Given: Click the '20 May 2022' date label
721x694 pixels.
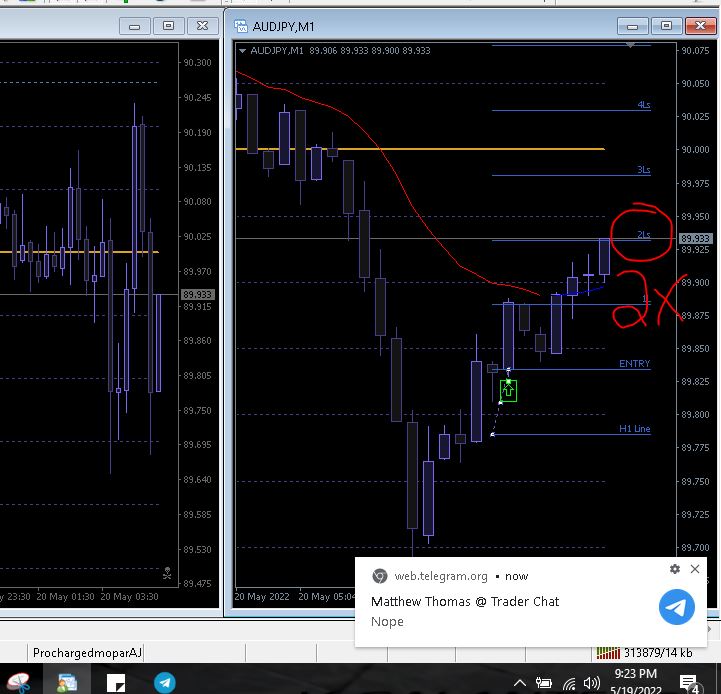Looking at the screenshot, I should (262, 596).
